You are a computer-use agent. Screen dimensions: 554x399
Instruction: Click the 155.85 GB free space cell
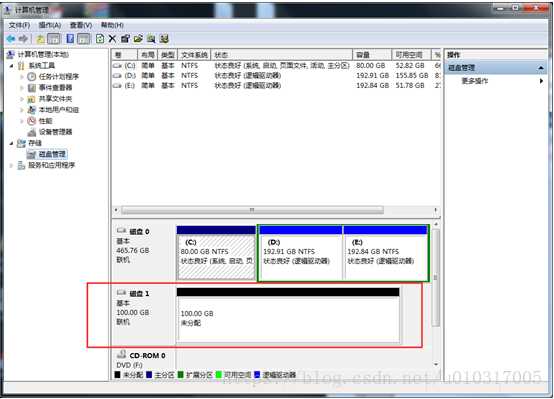412,76
